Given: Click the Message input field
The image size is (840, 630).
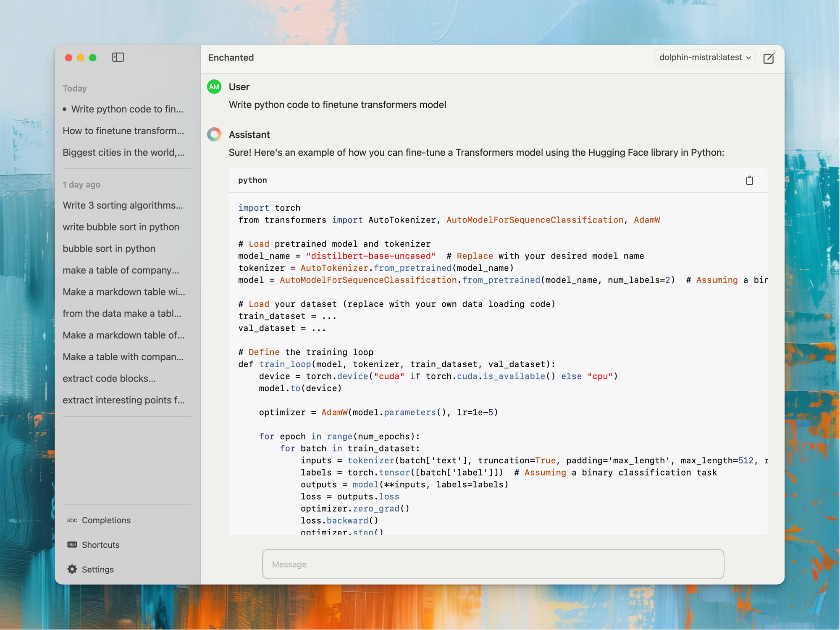Looking at the screenshot, I should (493, 564).
